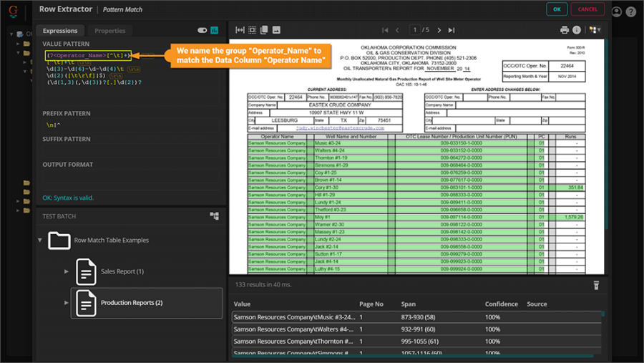Click the teal chart icon beside the toggle
The image size is (644, 363).
click(215, 31)
